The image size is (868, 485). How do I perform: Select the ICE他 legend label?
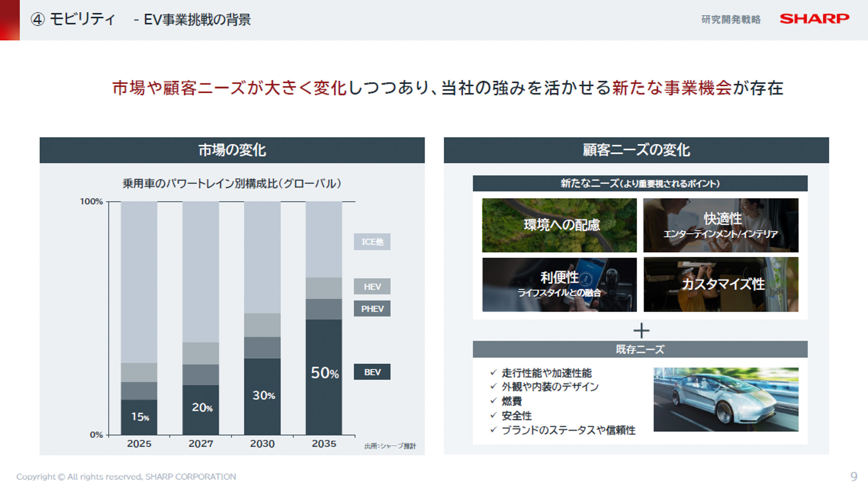coord(372,242)
